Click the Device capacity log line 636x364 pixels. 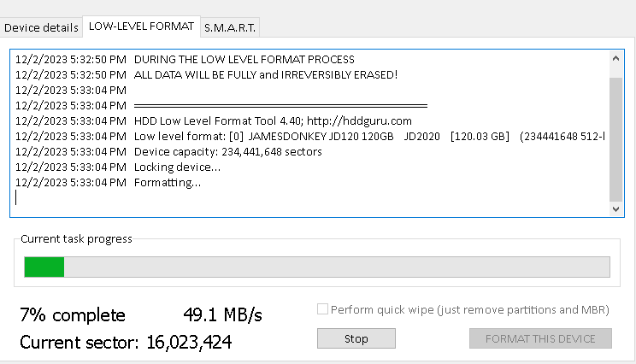pos(227,151)
